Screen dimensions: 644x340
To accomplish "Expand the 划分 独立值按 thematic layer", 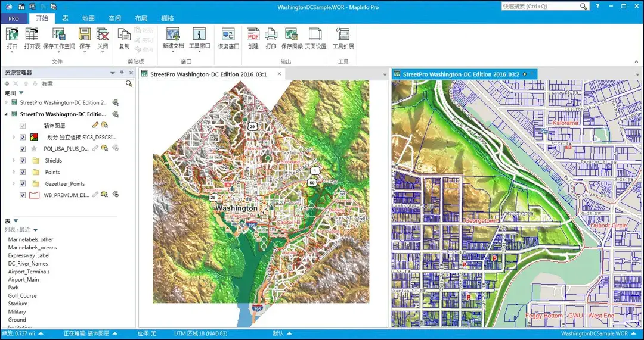I will tap(14, 137).
